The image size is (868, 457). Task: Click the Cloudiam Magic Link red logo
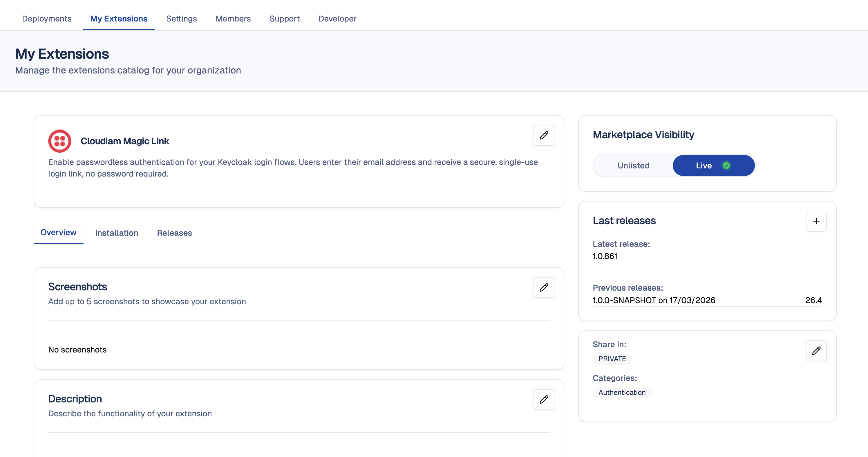coord(60,141)
